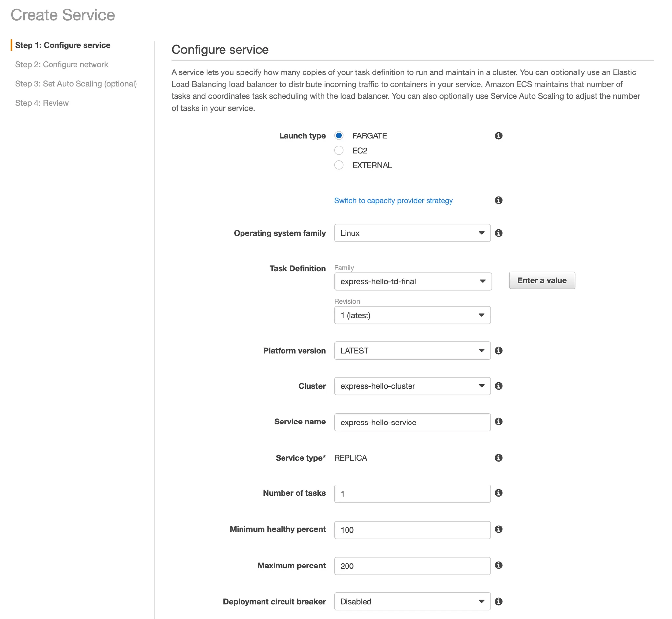Click into the Service name text field
Image resolution: width=672 pixels, height=619 pixels.
pos(412,422)
